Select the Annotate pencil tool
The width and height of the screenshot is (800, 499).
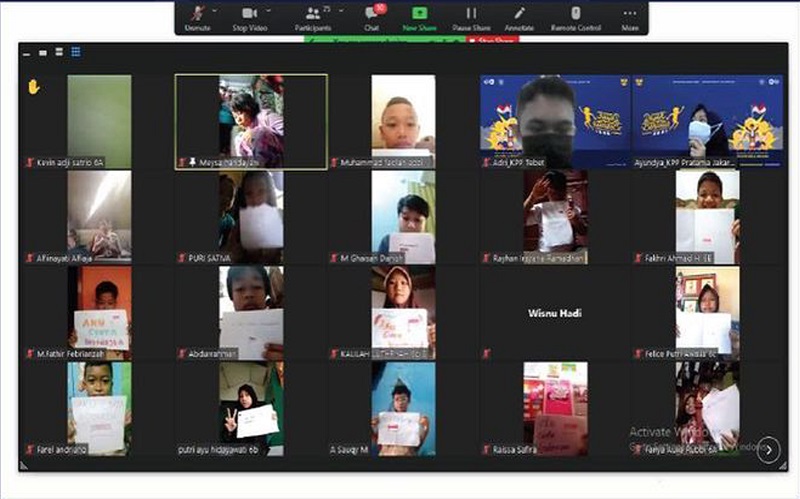point(518,13)
